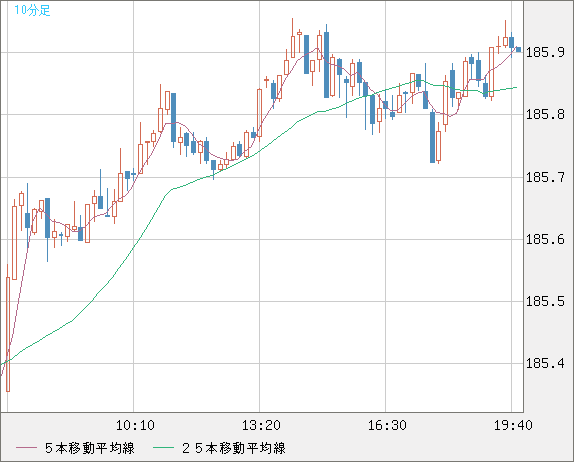Click the 185.4 price axis label
The image size is (574, 462).
545,364
